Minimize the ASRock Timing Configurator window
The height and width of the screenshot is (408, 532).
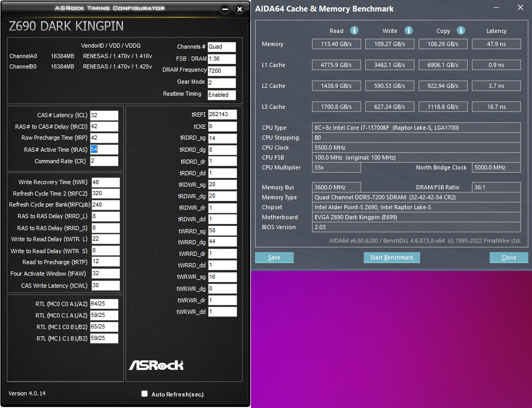coord(225,9)
